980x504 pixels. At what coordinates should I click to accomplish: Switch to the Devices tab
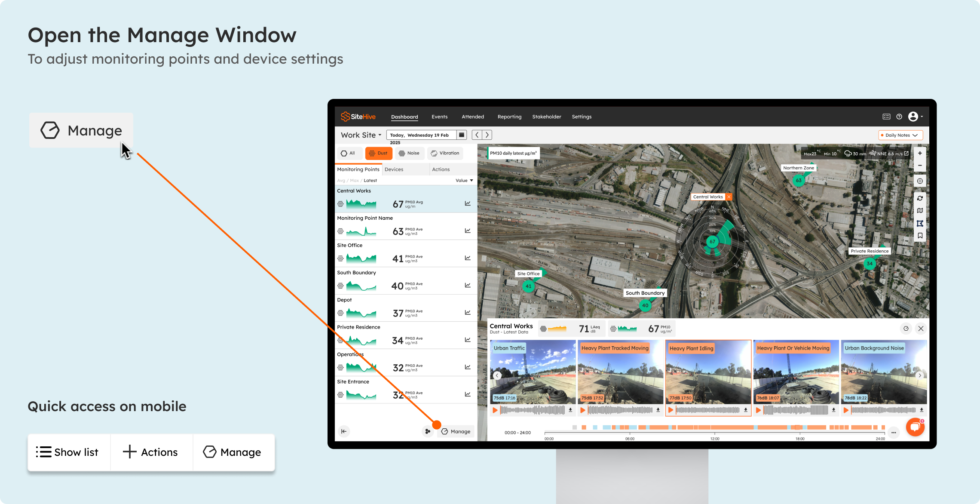tap(394, 169)
